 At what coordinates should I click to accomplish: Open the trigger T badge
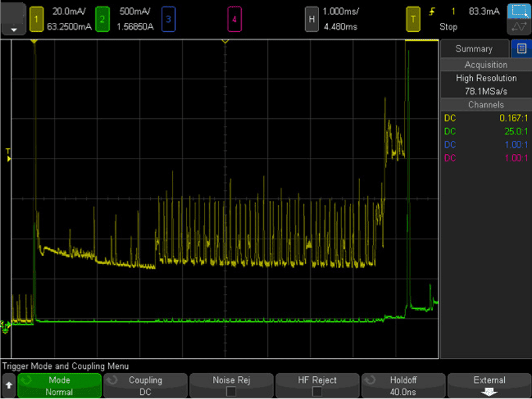point(413,19)
